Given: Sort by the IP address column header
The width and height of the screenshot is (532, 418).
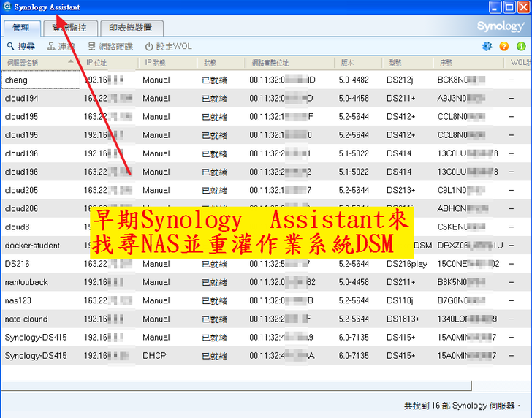Looking at the screenshot, I should tap(109, 63).
